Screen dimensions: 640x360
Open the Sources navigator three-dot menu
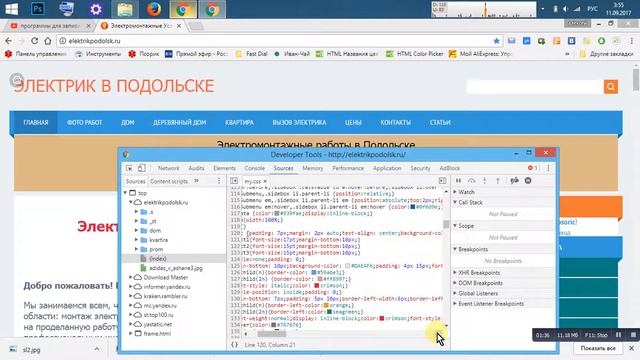(219, 181)
